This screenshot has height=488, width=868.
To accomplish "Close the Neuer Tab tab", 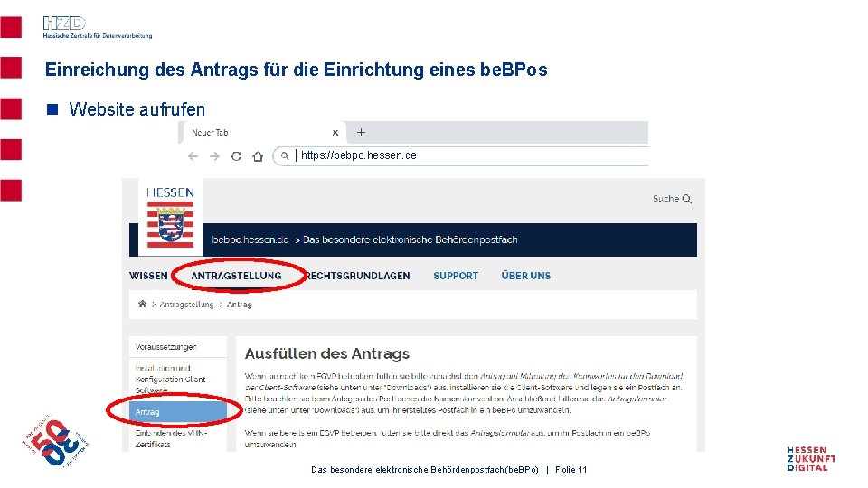I will click(335, 133).
